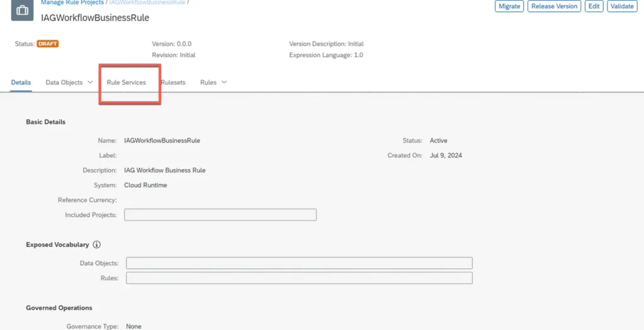The height and width of the screenshot is (330, 644).
Task: Click the DRAFT status badge
Action: [x=48, y=44]
